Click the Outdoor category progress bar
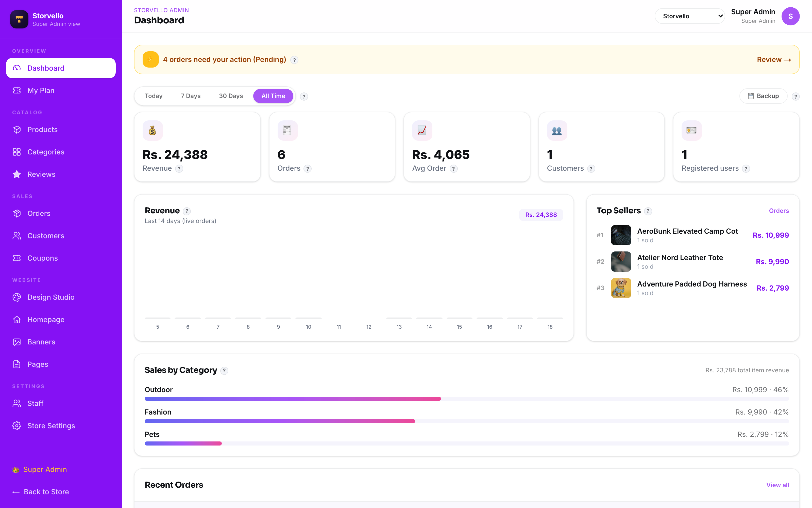The width and height of the screenshot is (812, 508). (467, 399)
